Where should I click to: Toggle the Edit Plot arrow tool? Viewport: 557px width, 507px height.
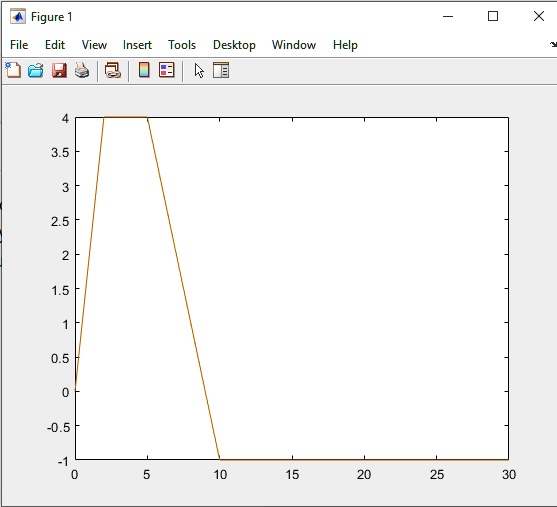click(199, 70)
